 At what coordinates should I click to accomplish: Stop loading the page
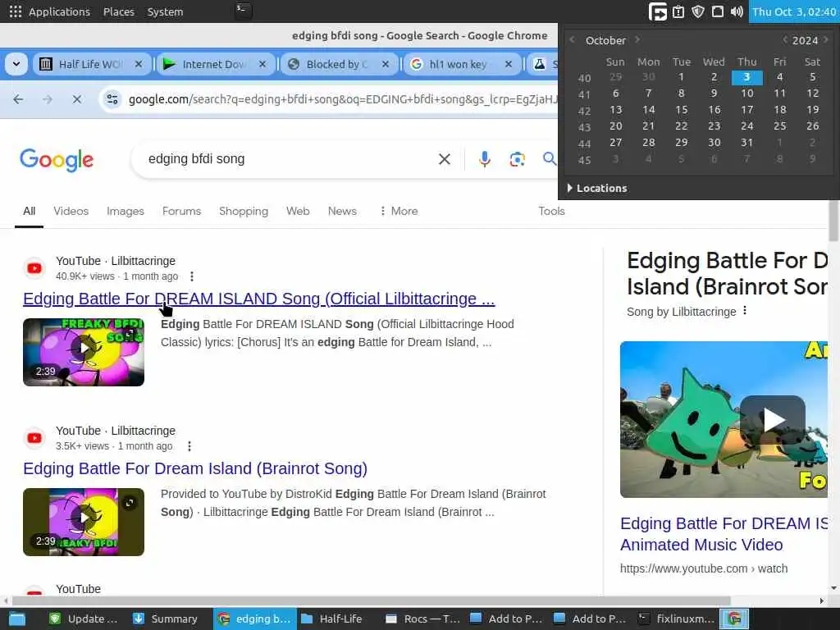77,99
